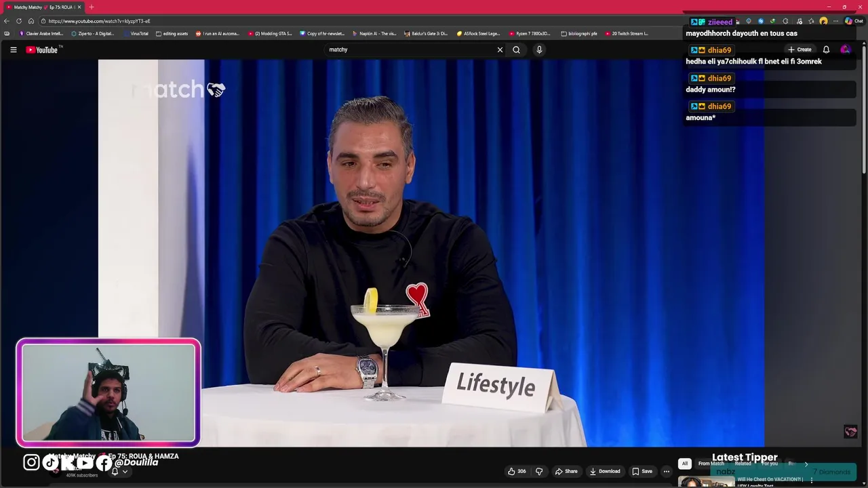Dislike the video
The width and height of the screenshot is (868, 488).
coord(539,471)
